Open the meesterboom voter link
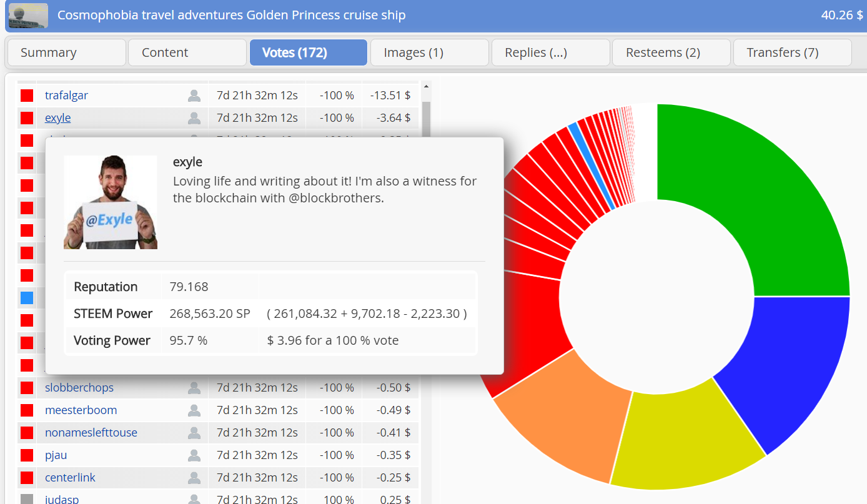 [81, 410]
